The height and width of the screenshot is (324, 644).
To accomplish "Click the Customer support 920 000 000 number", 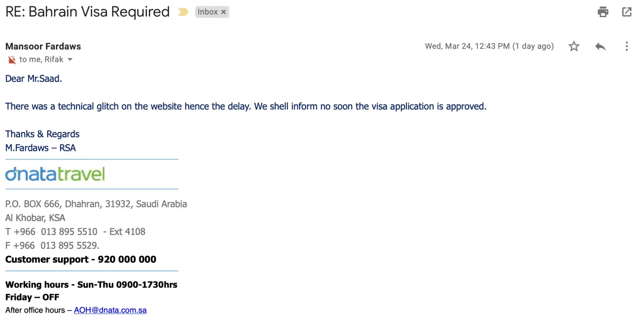I will pos(127,259).
